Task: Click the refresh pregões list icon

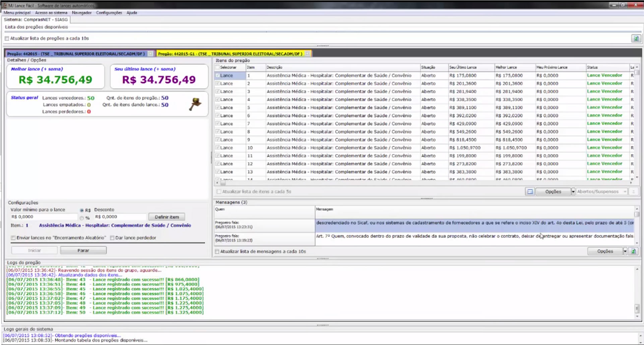Action: (x=636, y=39)
